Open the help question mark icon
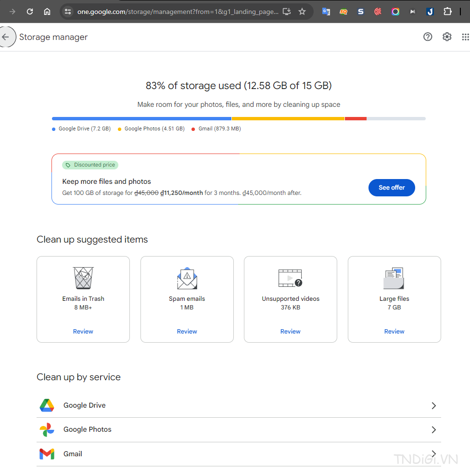The image size is (470, 476). coord(428,37)
